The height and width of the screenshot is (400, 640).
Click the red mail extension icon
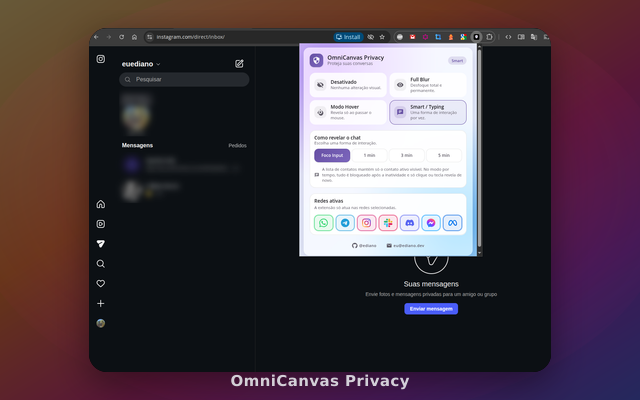click(x=413, y=37)
